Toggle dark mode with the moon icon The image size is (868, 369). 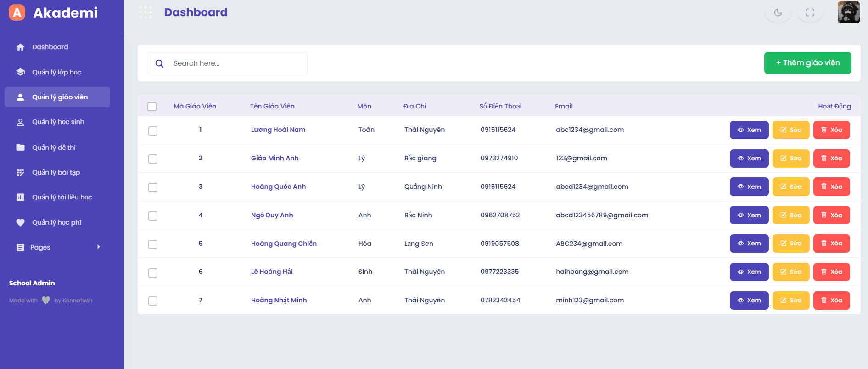pos(778,12)
